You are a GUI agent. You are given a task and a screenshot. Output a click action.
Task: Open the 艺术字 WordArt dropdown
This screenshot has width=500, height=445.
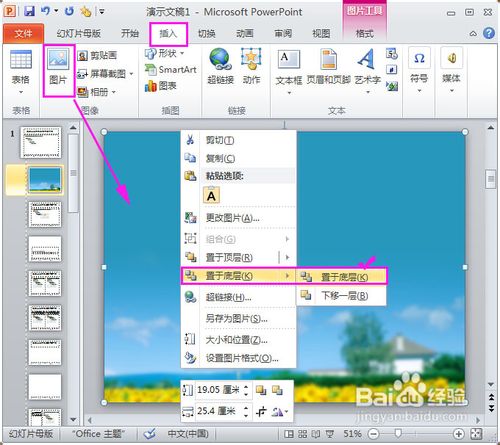(368, 92)
